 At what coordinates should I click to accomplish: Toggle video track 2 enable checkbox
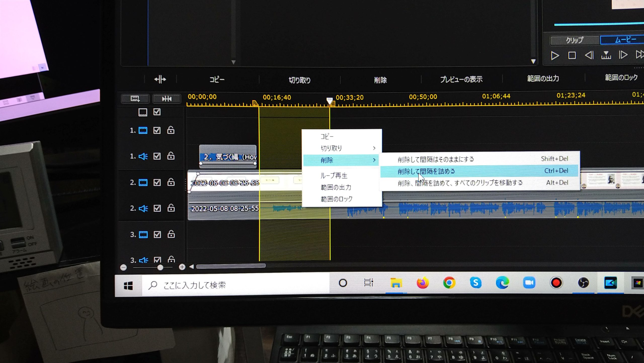157,182
